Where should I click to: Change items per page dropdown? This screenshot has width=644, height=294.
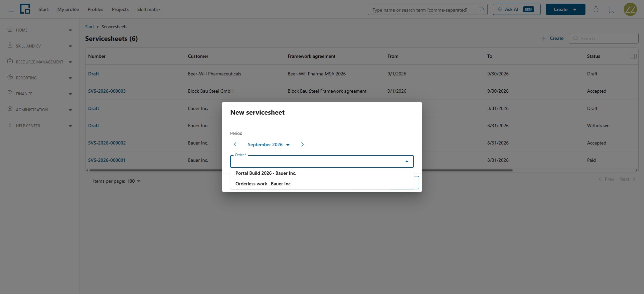134,181
